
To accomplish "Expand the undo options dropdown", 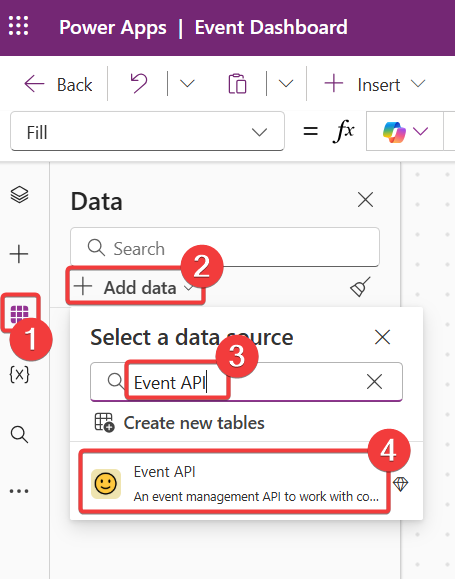I will [187, 84].
